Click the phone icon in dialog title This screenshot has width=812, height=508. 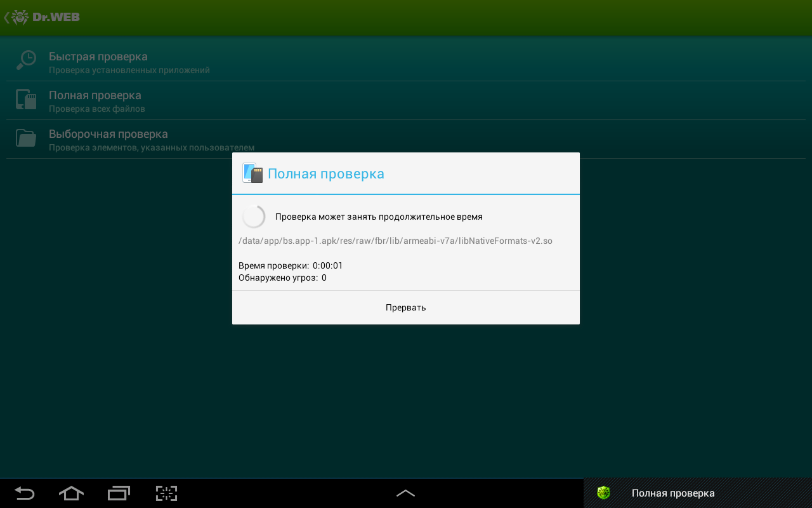coord(252,173)
